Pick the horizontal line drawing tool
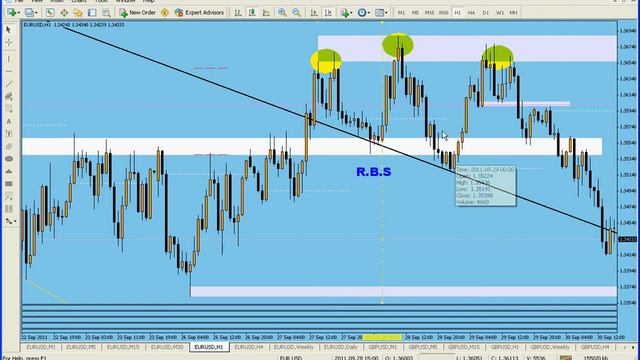The image size is (640, 360). (9, 71)
